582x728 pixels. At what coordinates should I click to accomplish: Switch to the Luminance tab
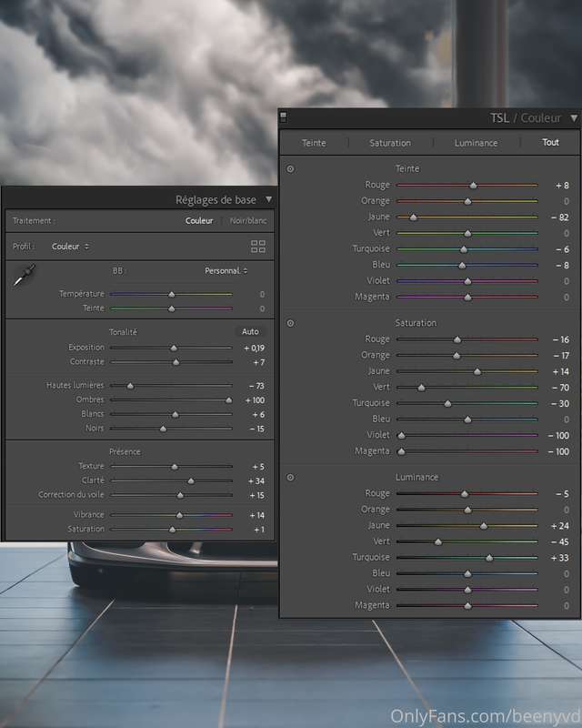pos(476,143)
